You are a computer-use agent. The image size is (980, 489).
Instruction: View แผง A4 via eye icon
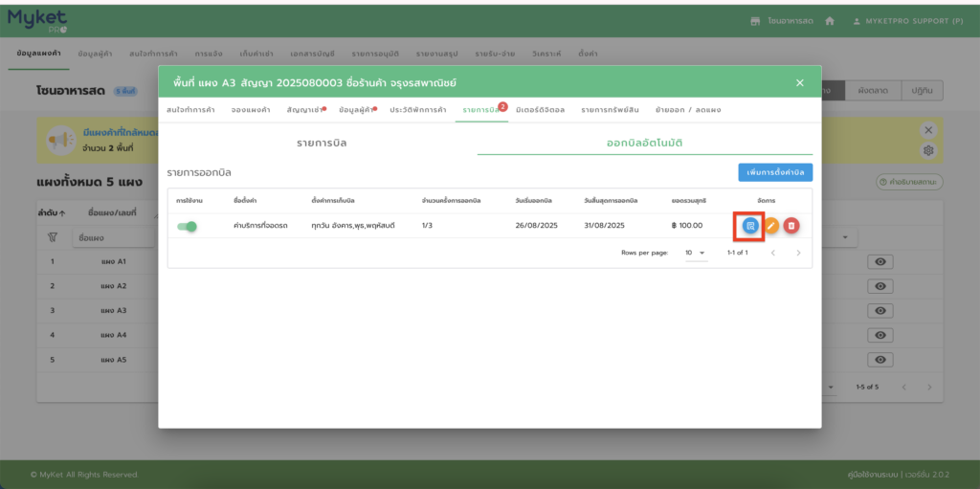point(880,335)
